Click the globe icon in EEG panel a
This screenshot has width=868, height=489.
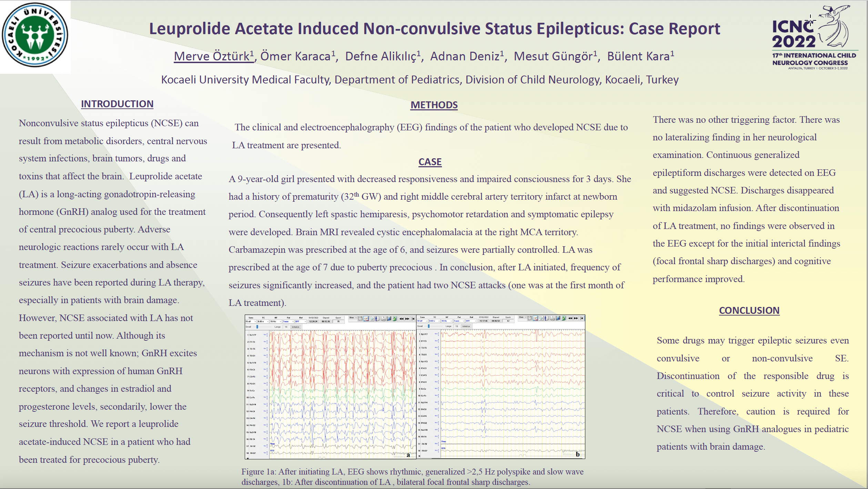(x=372, y=319)
